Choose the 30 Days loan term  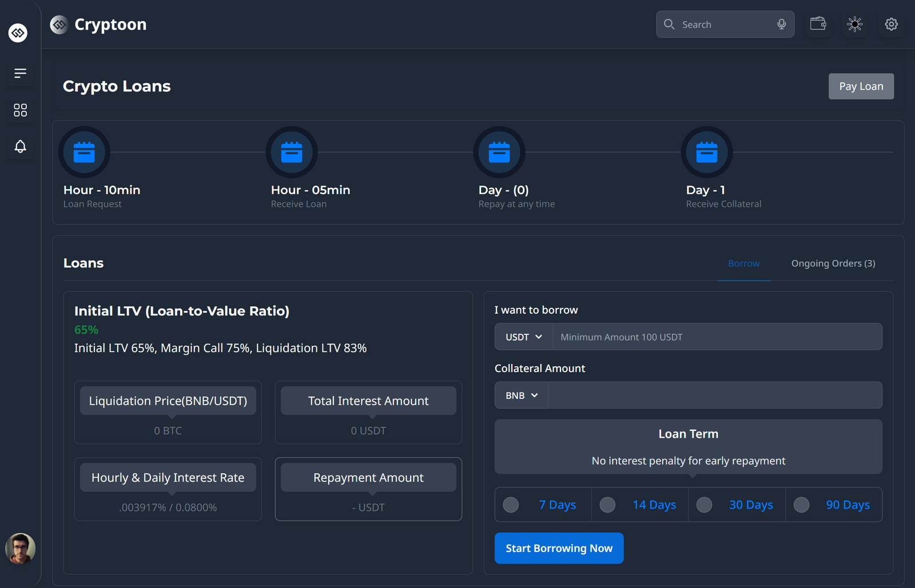[x=704, y=505]
